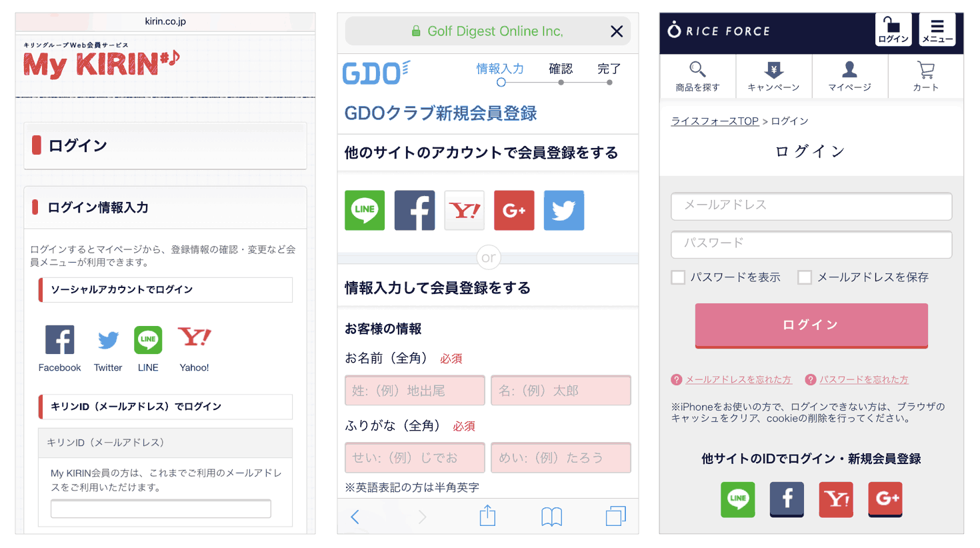
Task: Click the メールアドレスを忘れた方 question mark icon
Action: 677,380
